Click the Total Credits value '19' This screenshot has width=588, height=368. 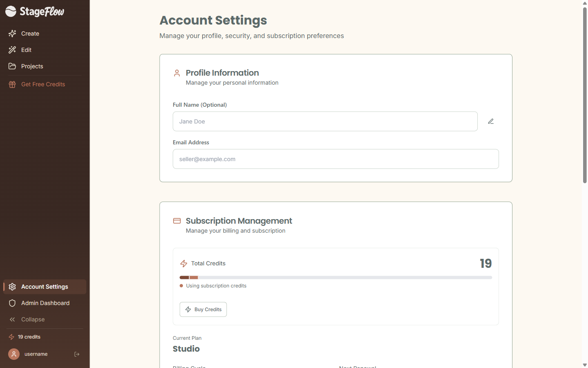(486, 263)
